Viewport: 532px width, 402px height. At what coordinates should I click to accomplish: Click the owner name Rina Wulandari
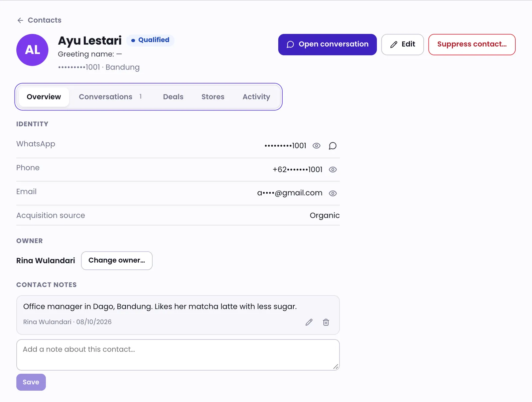[46, 261]
